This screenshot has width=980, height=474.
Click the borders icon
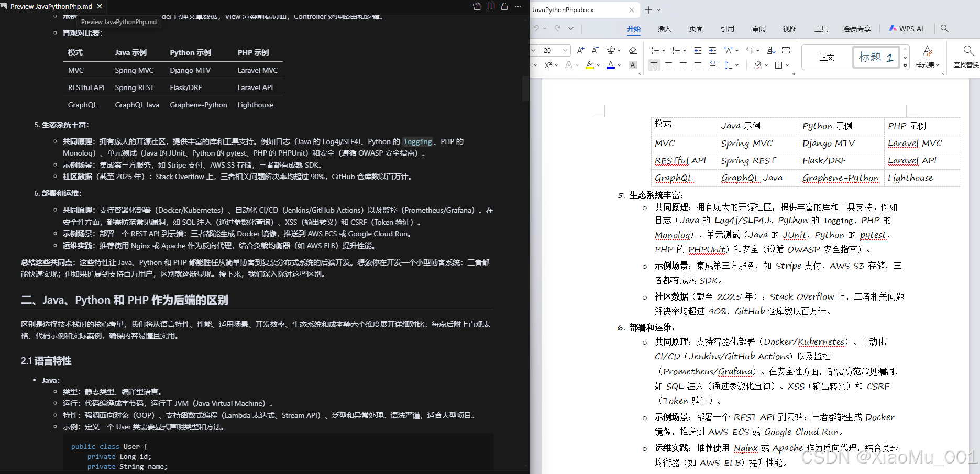pos(779,65)
